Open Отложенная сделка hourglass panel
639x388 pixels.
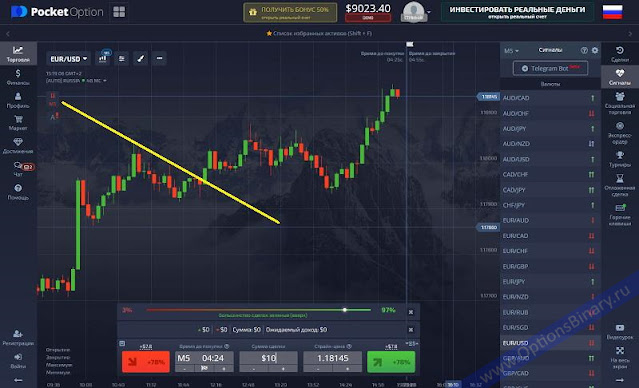[620, 185]
